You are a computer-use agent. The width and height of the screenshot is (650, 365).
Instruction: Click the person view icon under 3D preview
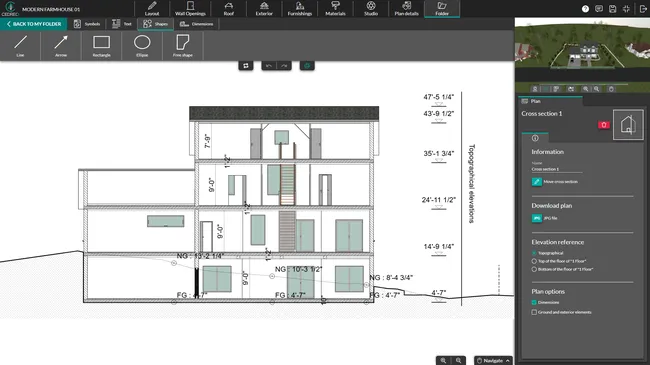coord(535,89)
